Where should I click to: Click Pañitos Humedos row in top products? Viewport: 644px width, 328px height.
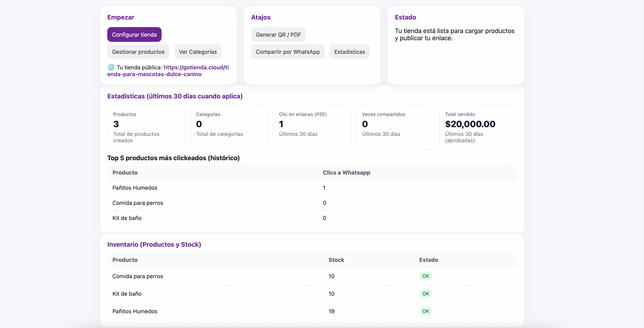(135, 188)
